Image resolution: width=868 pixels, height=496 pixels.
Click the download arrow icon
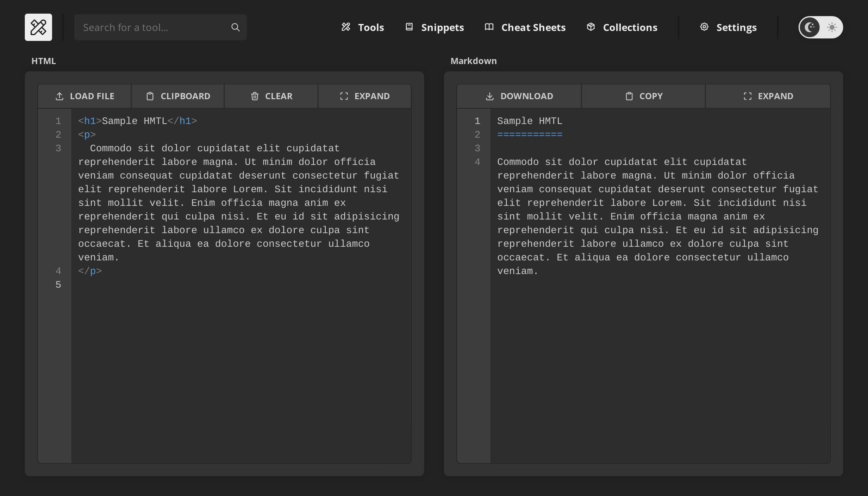pos(490,96)
